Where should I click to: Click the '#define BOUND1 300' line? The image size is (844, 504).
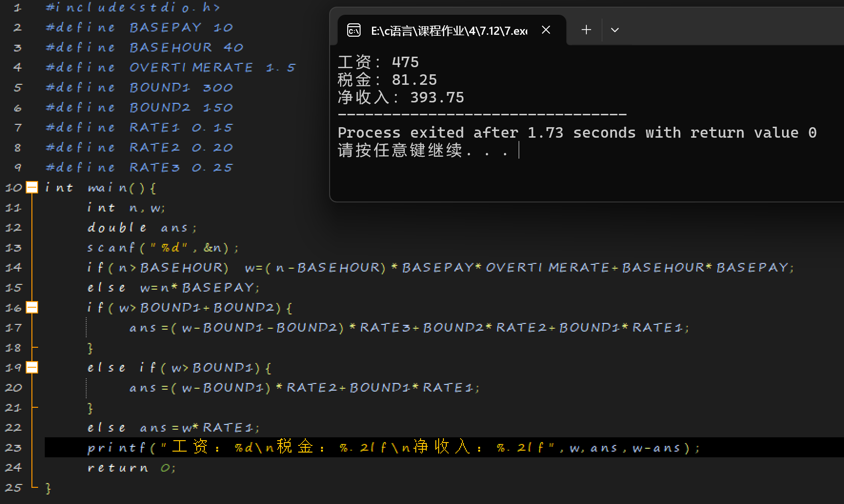click(x=139, y=88)
